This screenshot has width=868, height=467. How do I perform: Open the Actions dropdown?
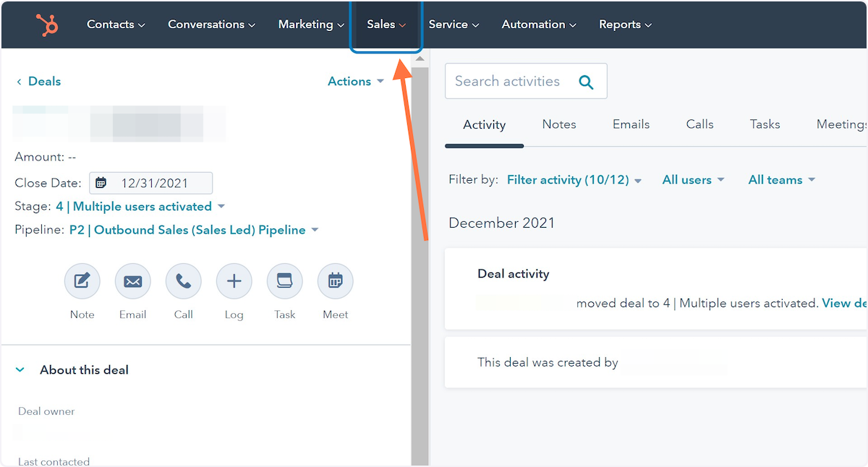pyautogui.click(x=356, y=82)
